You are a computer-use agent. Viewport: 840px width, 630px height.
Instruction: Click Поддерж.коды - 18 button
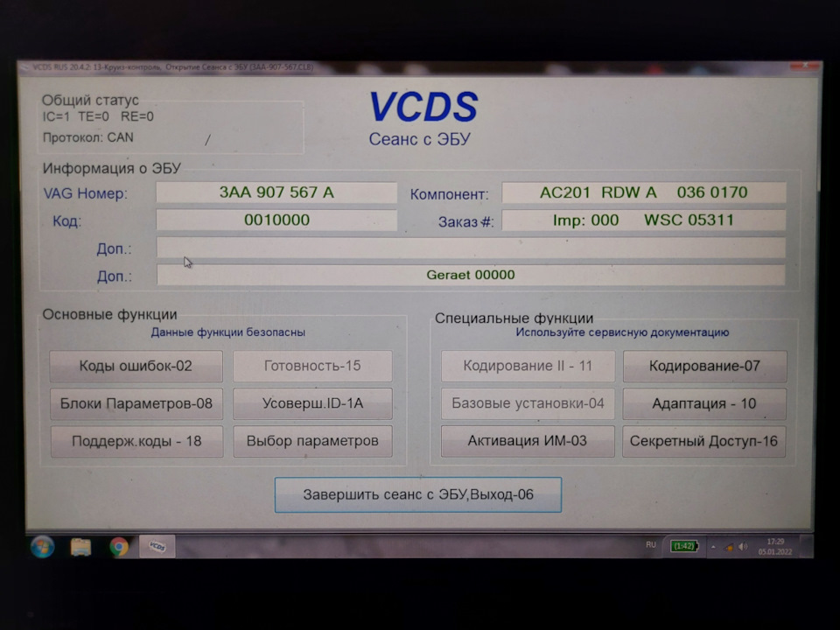(136, 441)
